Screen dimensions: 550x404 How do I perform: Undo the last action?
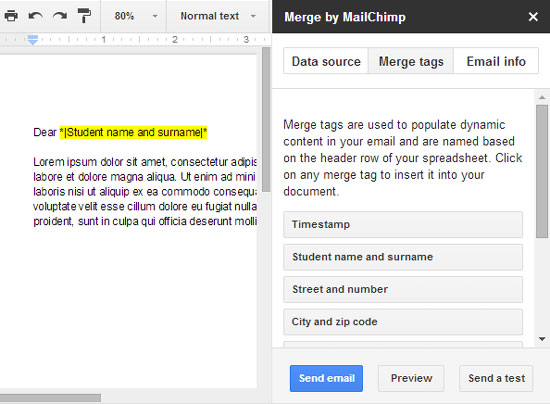click(x=35, y=16)
